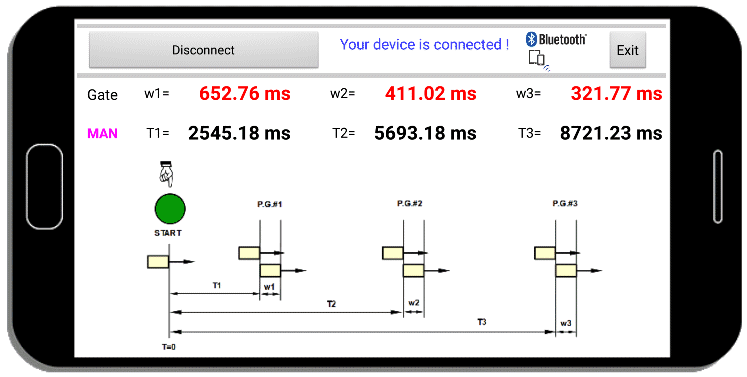This screenshot has height=377, width=747.
Task: Select the w2 value 411.02 ms
Action: pos(431,93)
